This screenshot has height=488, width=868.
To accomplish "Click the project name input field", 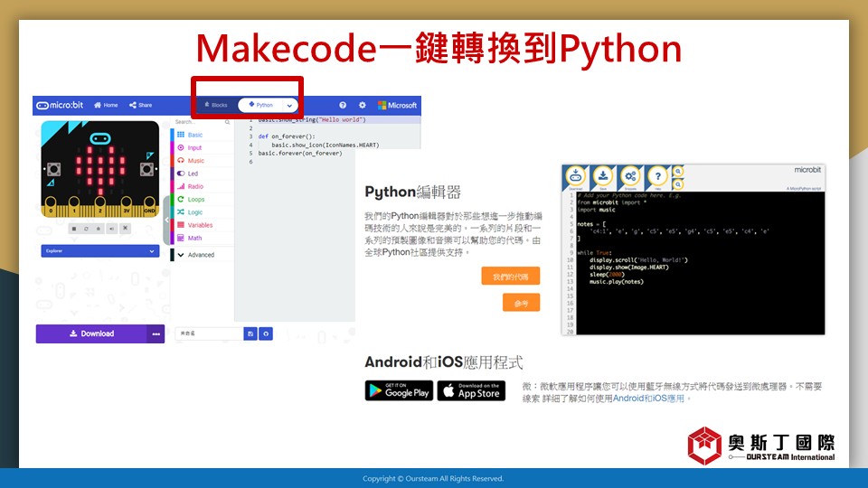I will click(209, 333).
